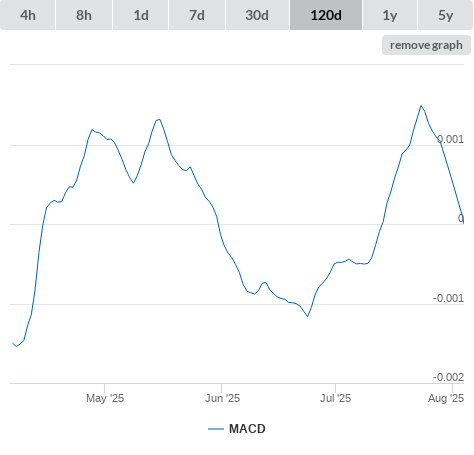Click the remove graph button
The width and height of the screenshot is (474, 455).
(426, 45)
